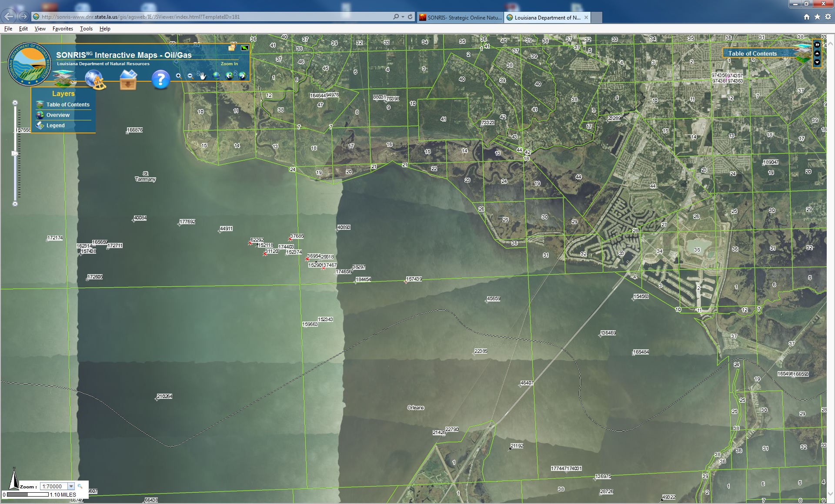Click the page scrollbar up arrow
The height and width of the screenshot is (504, 835).
pyautogui.click(x=831, y=44)
